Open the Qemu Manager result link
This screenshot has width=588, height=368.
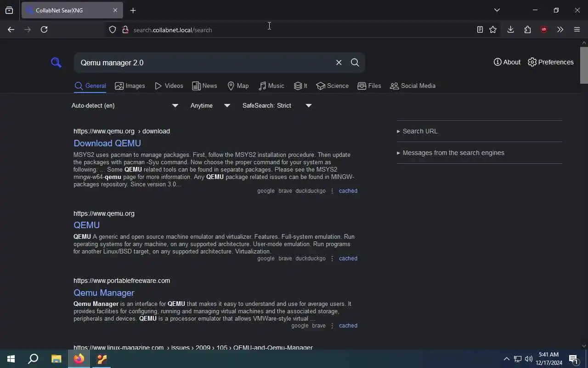point(104,293)
